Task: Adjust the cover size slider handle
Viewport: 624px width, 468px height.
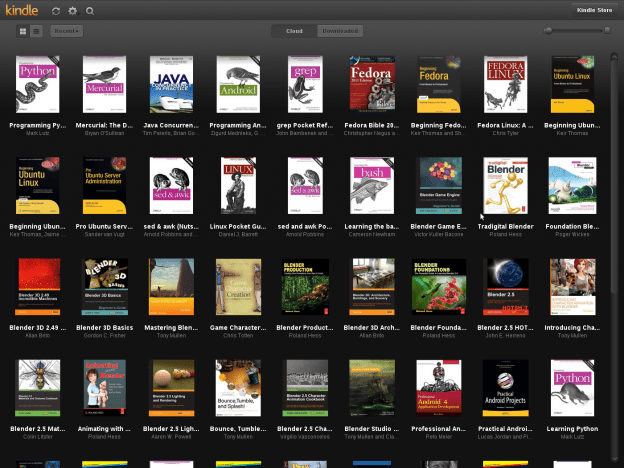Action: click(548, 31)
